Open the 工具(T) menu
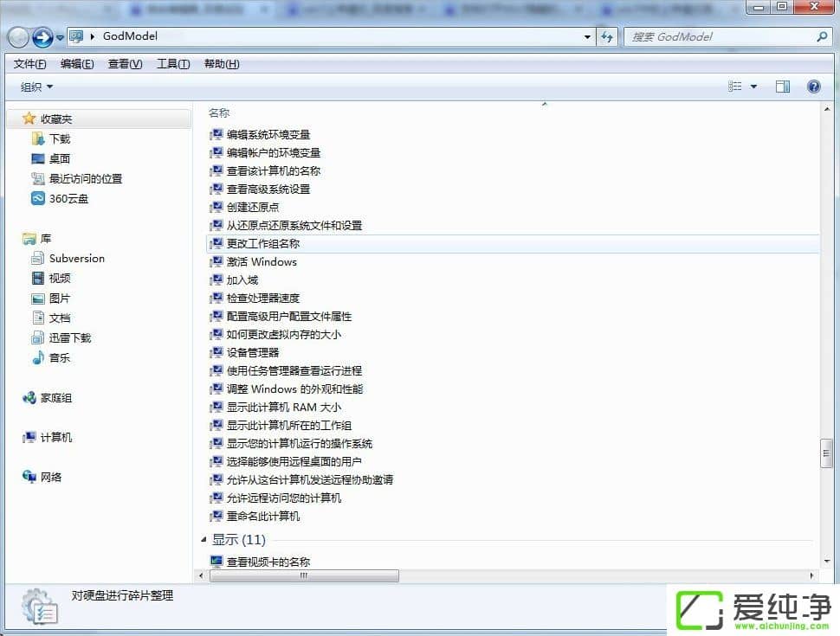This screenshot has width=840, height=636. click(x=172, y=64)
